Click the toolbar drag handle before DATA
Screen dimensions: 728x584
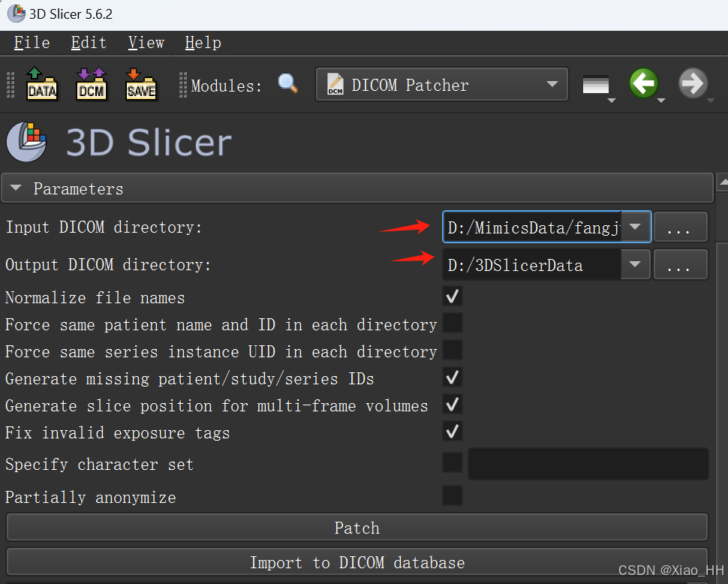click(11, 85)
